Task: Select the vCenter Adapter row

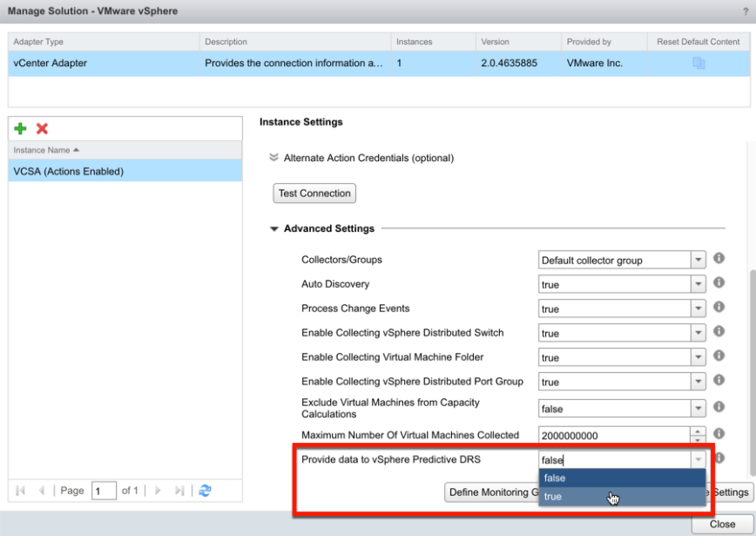Action: (379, 64)
